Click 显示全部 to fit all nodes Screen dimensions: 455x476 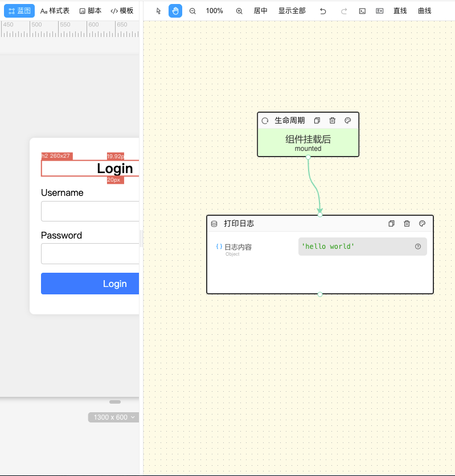pyautogui.click(x=292, y=11)
